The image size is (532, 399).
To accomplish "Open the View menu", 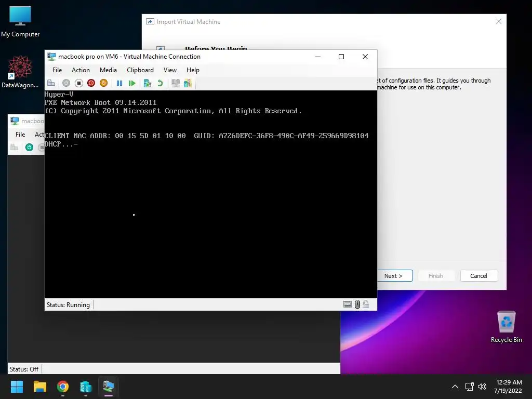I will pyautogui.click(x=170, y=70).
